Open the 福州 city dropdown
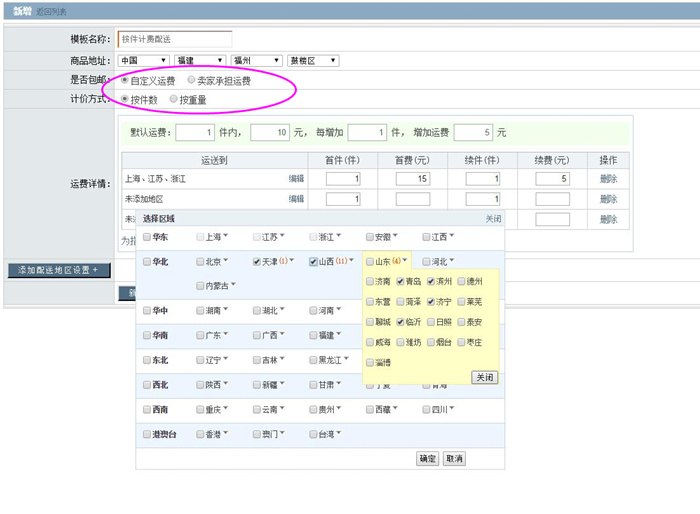Screen dimensions: 700x514 (x=256, y=61)
